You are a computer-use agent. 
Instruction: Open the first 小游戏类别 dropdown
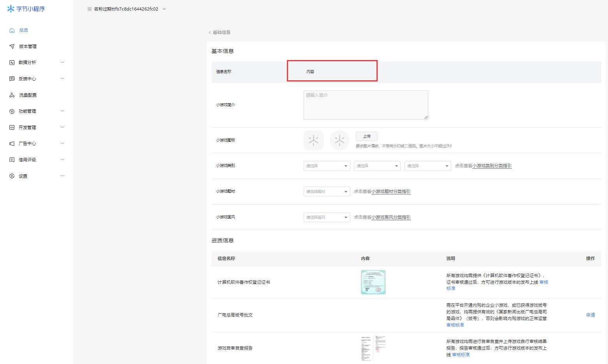coord(326,166)
